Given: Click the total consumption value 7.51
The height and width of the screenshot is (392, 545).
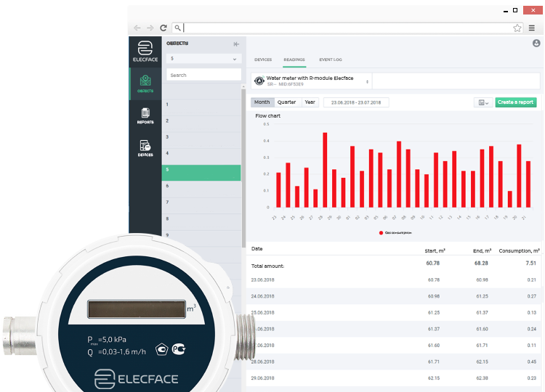Looking at the screenshot, I should [x=530, y=264].
